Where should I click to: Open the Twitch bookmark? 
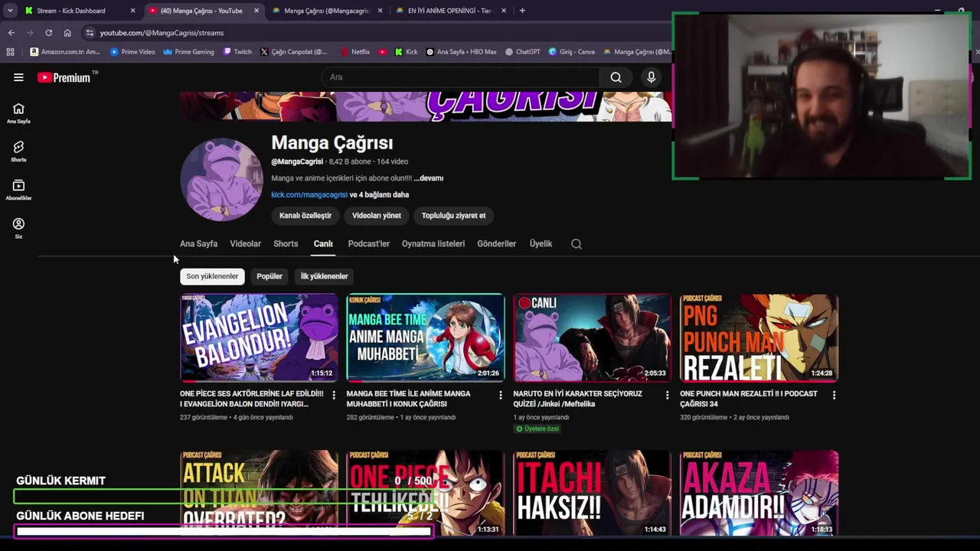pos(237,52)
